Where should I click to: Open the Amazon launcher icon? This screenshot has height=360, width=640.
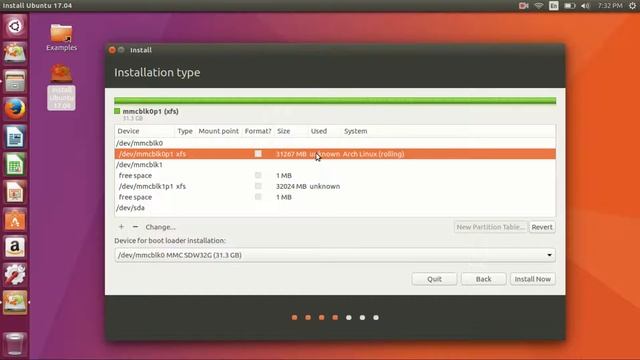click(15, 247)
